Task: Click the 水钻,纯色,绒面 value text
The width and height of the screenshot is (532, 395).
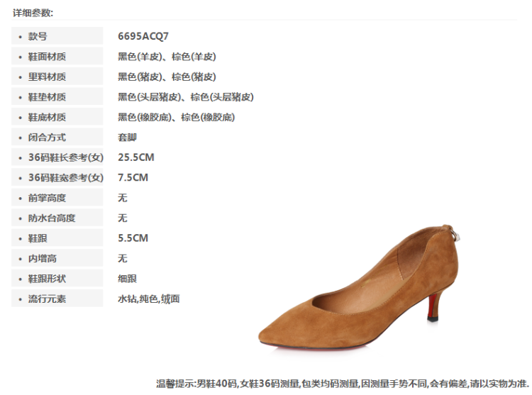Action: click(x=149, y=299)
